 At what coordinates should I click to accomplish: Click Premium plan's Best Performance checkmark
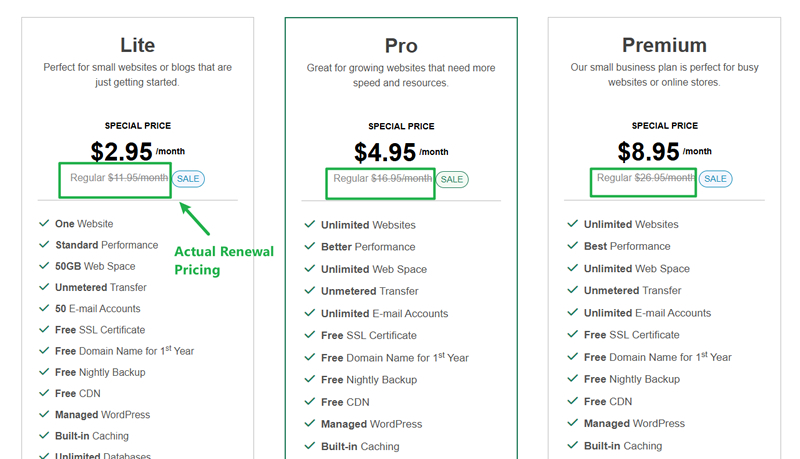point(572,246)
